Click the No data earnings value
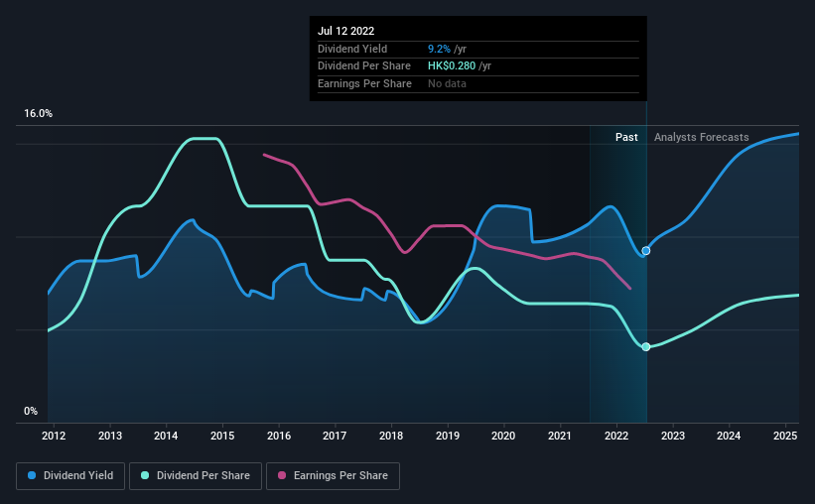This screenshot has height=504, width=815. click(447, 83)
